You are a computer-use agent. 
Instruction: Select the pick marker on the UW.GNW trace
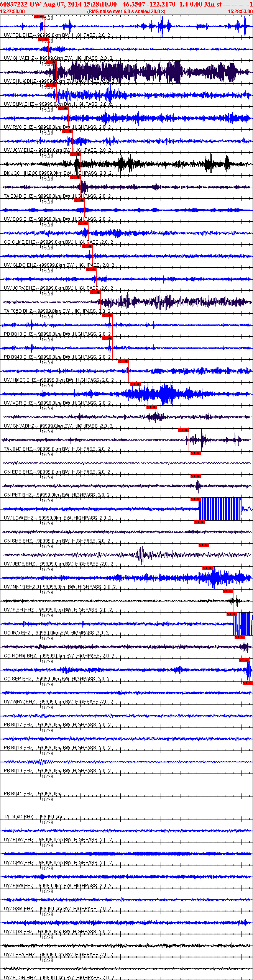pos(152,407)
